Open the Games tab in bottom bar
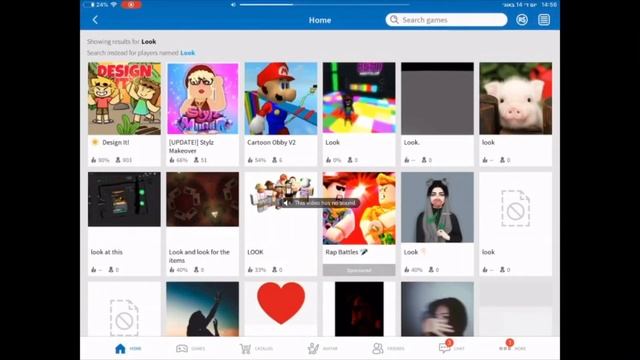 tap(191, 349)
